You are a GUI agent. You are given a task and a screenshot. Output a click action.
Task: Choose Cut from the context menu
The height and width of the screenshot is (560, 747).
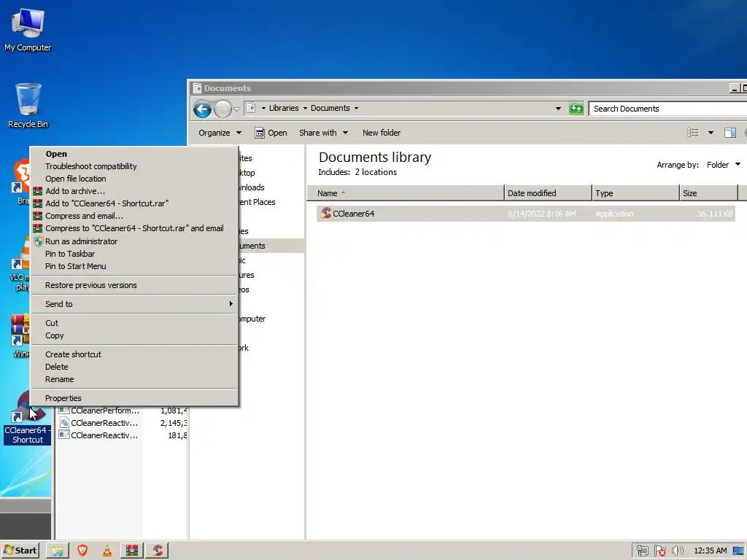coord(134,323)
